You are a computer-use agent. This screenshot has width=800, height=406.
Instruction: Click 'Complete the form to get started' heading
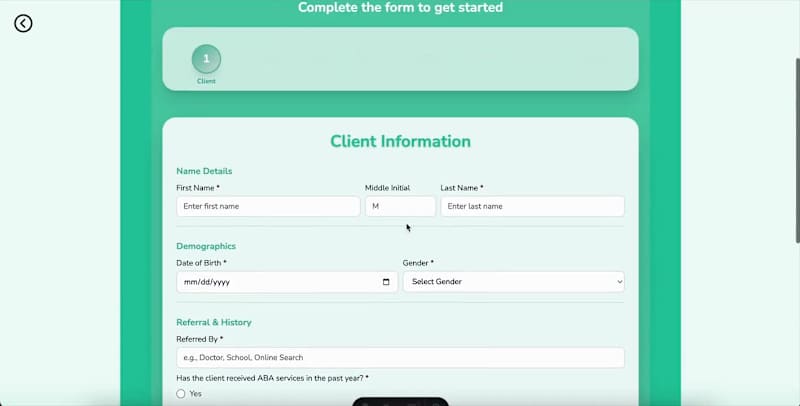coord(401,7)
